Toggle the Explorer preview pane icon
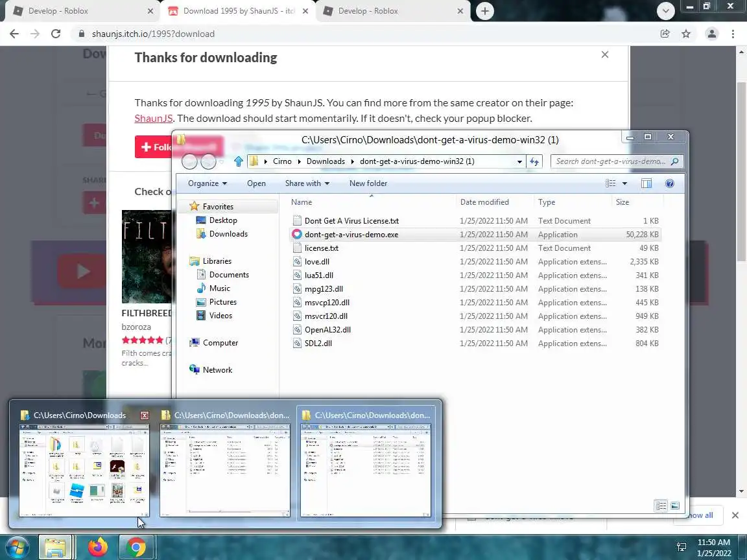Viewport: 747px width, 560px height. tap(646, 183)
